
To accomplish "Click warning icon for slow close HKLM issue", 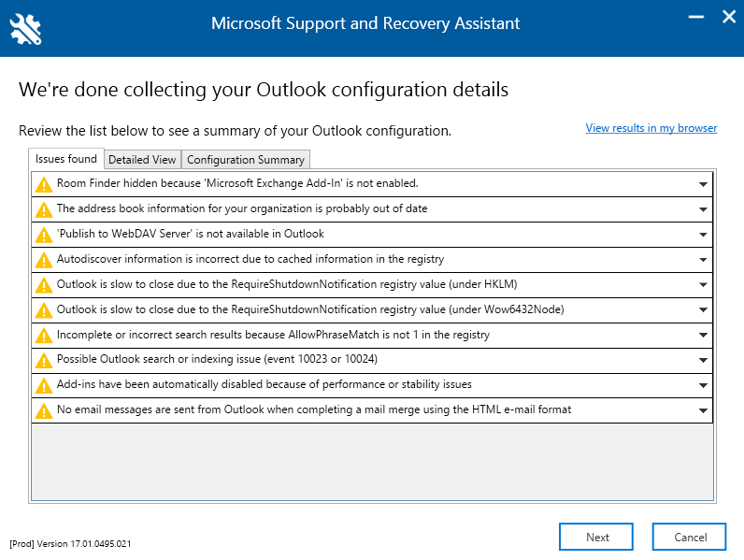I will pos(44,285).
